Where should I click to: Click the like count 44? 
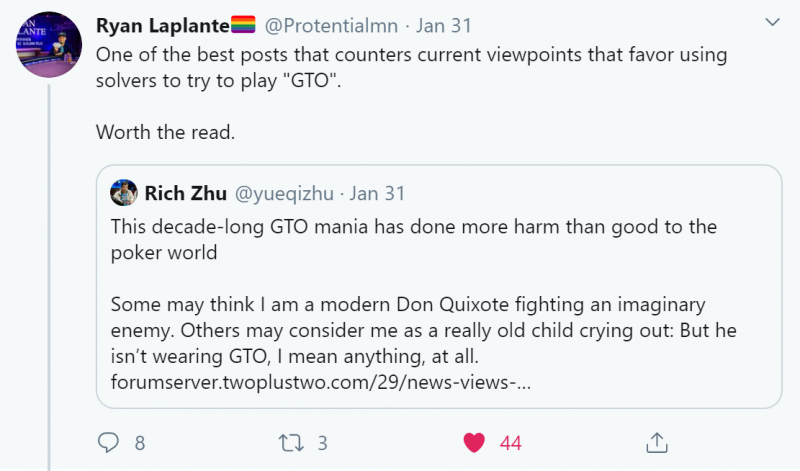point(510,442)
